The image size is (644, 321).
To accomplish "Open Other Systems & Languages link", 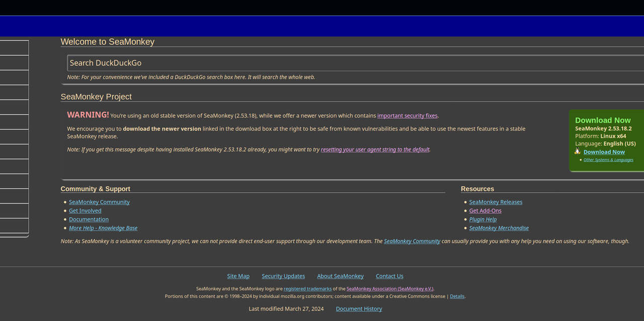I will (608, 160).
